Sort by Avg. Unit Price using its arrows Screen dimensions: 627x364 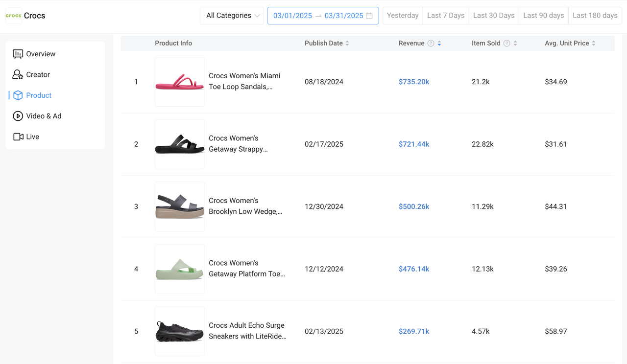tap(594, 43)
